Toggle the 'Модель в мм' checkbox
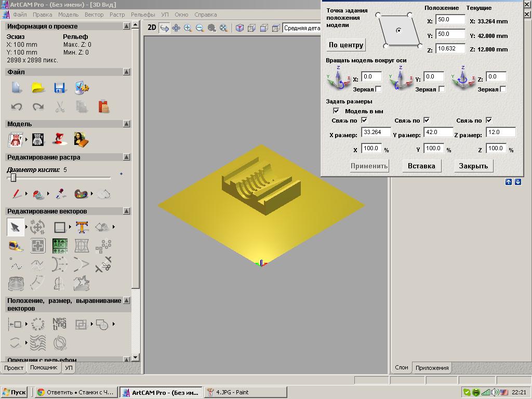 [x=336, y=111]
